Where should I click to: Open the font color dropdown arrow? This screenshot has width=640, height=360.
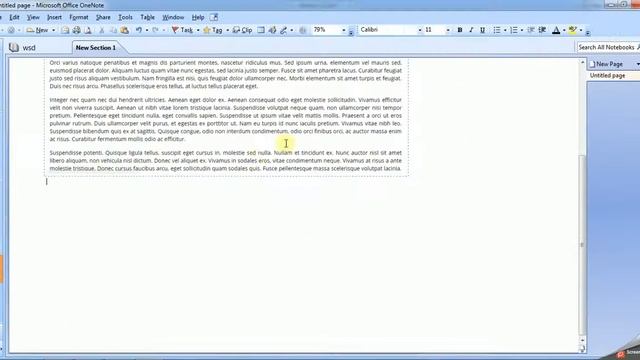point(564,30)
